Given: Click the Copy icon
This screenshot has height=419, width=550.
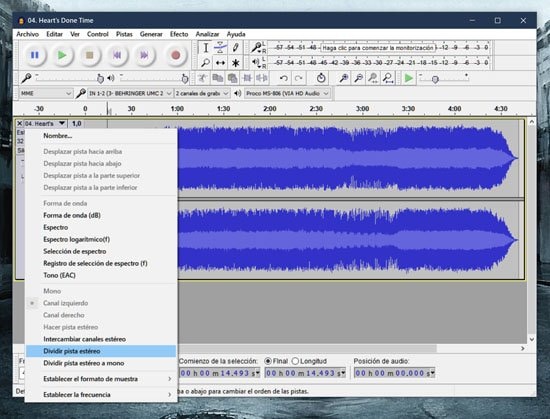Looking at the screenshot, I should click(x=217, y=78).
